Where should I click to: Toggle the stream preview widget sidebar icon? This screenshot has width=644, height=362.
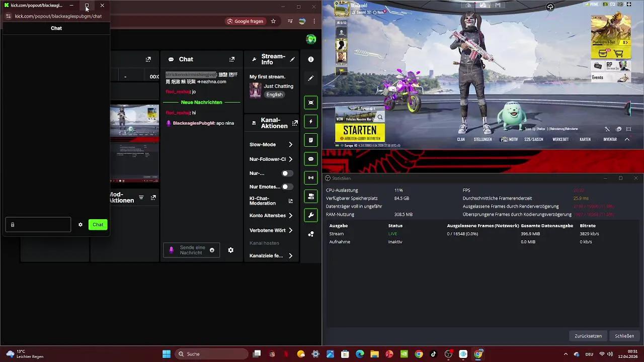click(x=311, y=103)
